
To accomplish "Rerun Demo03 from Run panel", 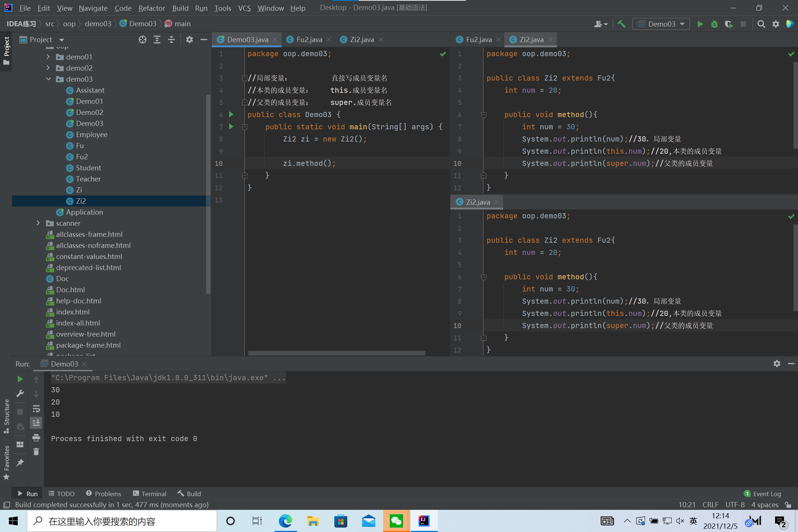I will click(x=20, y=379).
